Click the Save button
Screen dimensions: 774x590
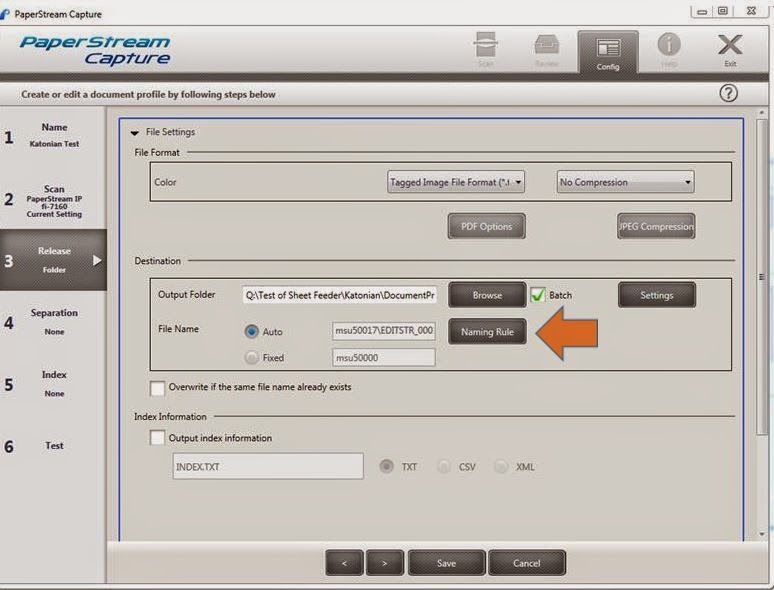(446, 563)
